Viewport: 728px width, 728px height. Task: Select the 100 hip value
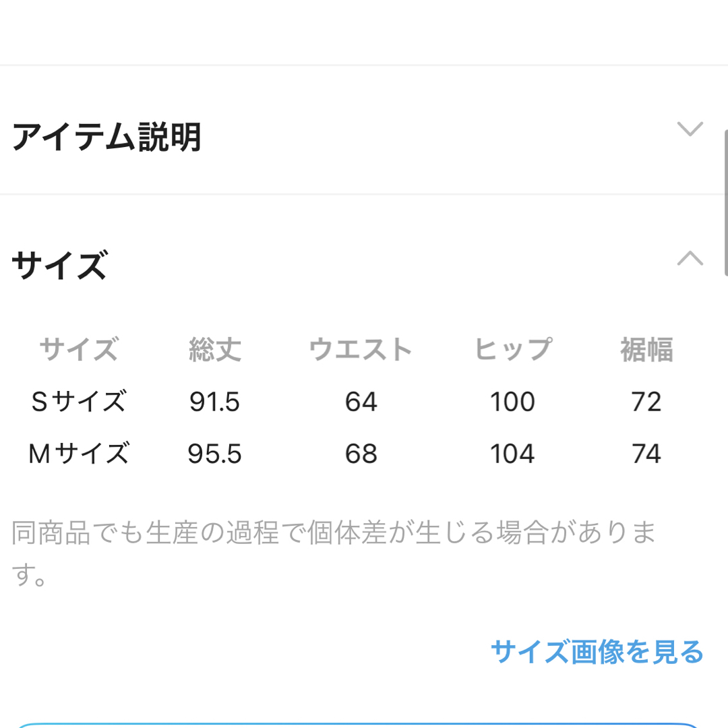coord(512,402)
